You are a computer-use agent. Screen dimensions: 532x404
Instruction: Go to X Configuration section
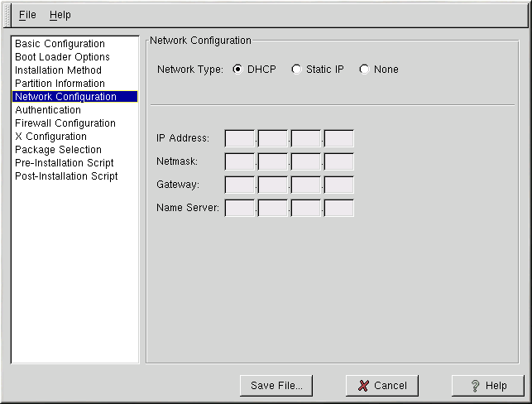tap(50, 137)
